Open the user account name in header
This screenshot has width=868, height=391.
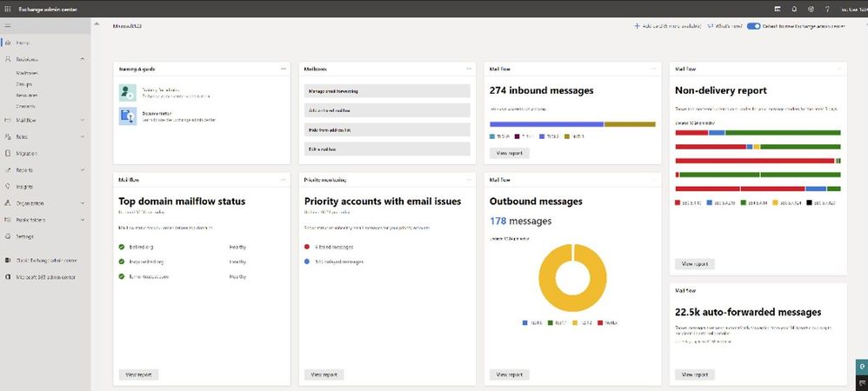point(855,10)
